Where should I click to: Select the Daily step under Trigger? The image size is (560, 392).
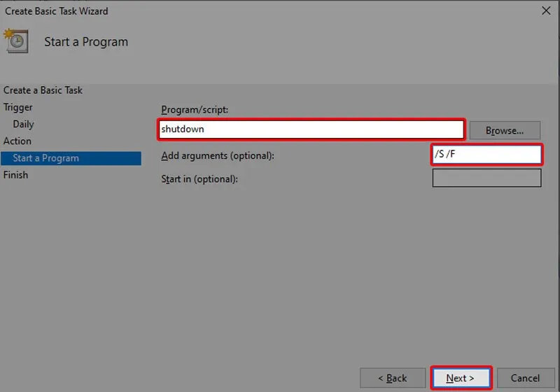click(23, 124)
